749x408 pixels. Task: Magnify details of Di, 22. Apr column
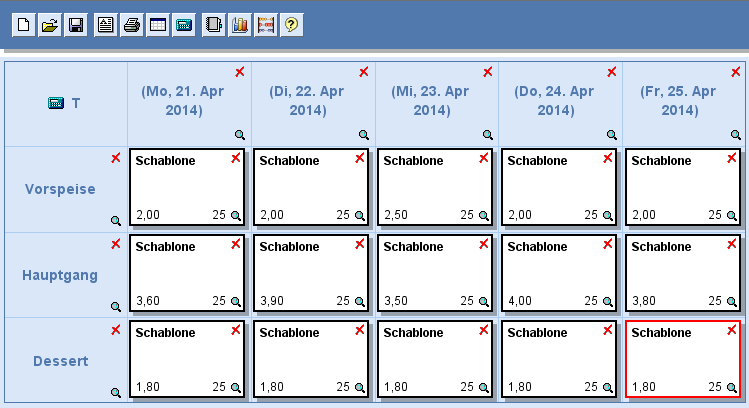tap(364, 135)
